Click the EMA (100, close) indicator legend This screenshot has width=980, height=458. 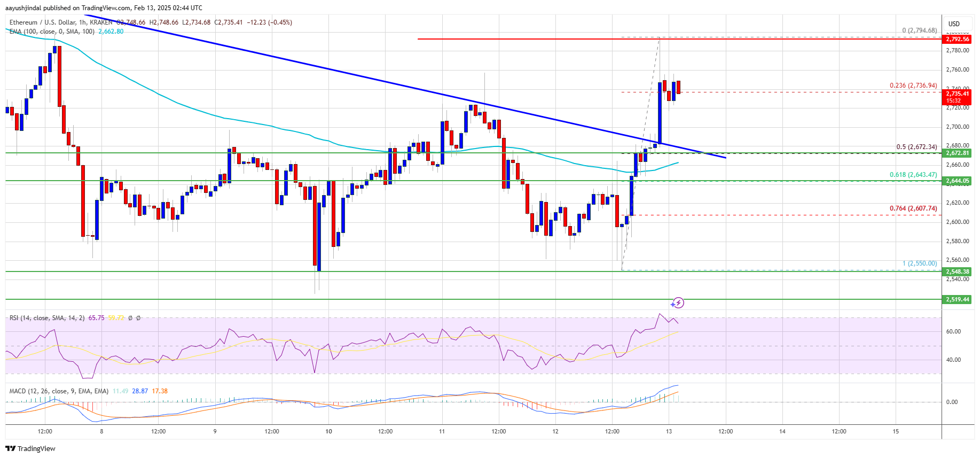[x=52, y=32]
